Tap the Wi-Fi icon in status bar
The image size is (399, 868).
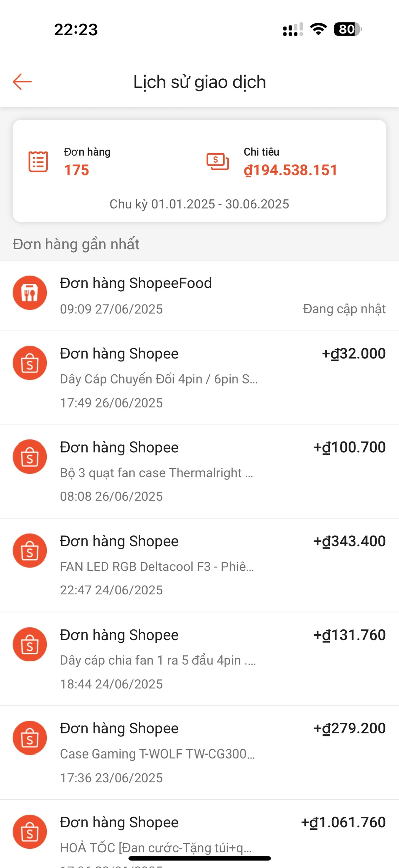(318, 29)
